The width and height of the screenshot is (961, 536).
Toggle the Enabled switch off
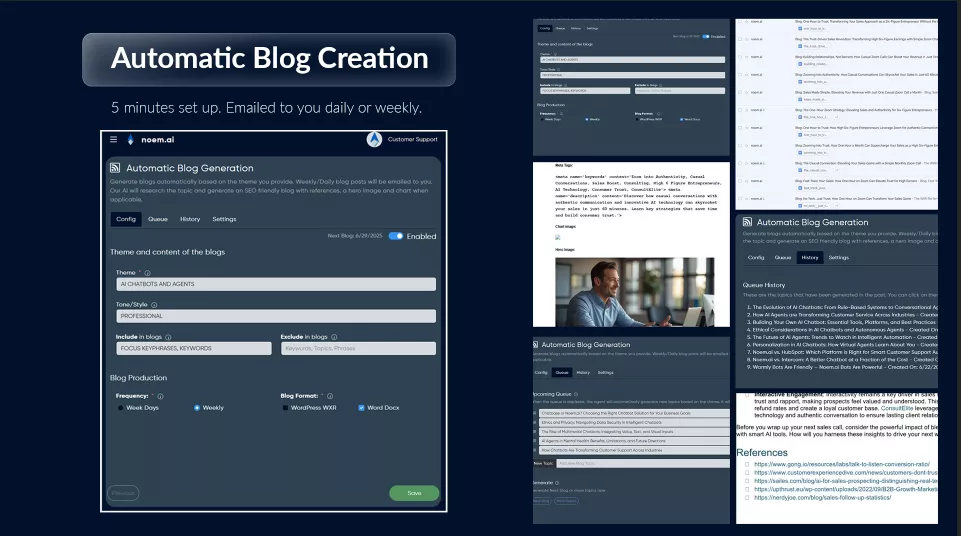396,236
